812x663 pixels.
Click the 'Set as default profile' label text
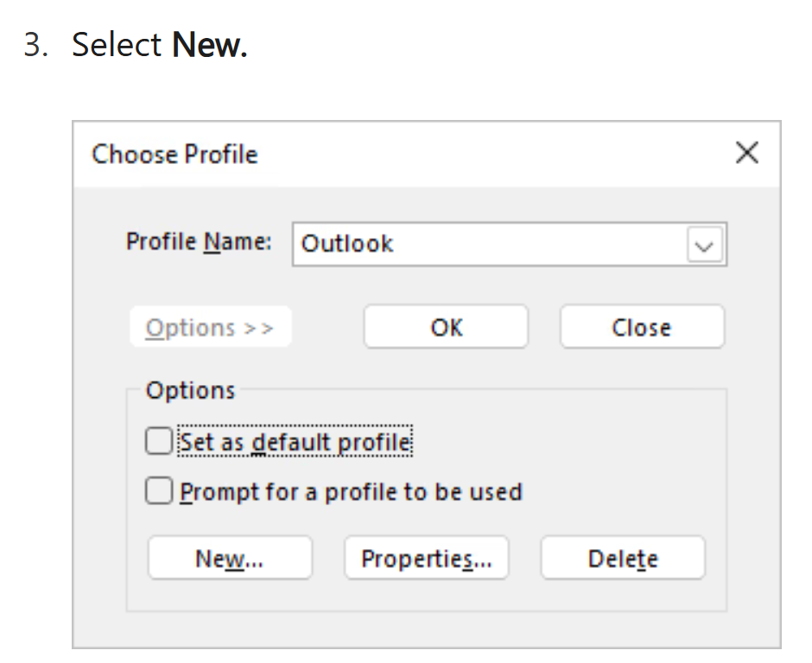coord(295,442)
